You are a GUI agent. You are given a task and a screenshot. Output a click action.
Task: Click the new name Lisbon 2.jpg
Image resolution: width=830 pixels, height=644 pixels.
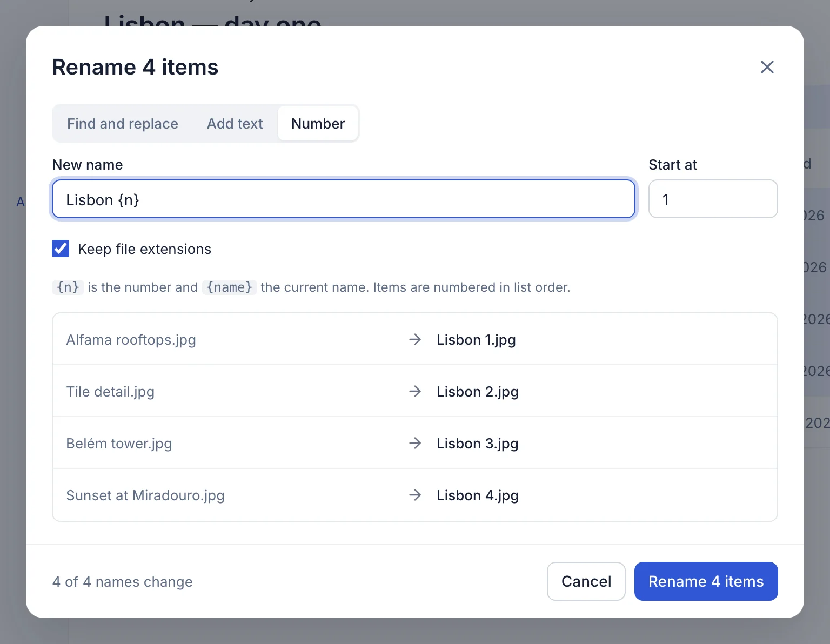click(x=478, y=392)
